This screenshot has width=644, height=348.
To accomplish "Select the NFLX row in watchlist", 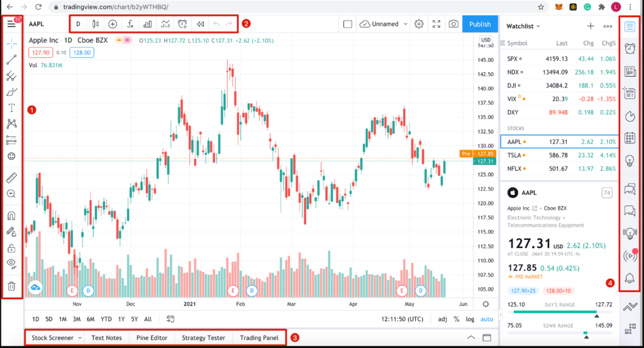I will tap(559, 169).
